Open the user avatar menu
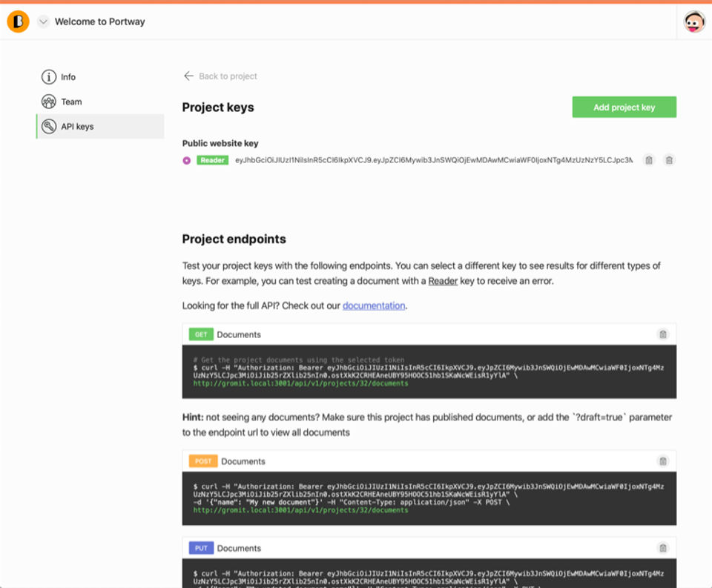The image size is (712, 588). (694, 22)
